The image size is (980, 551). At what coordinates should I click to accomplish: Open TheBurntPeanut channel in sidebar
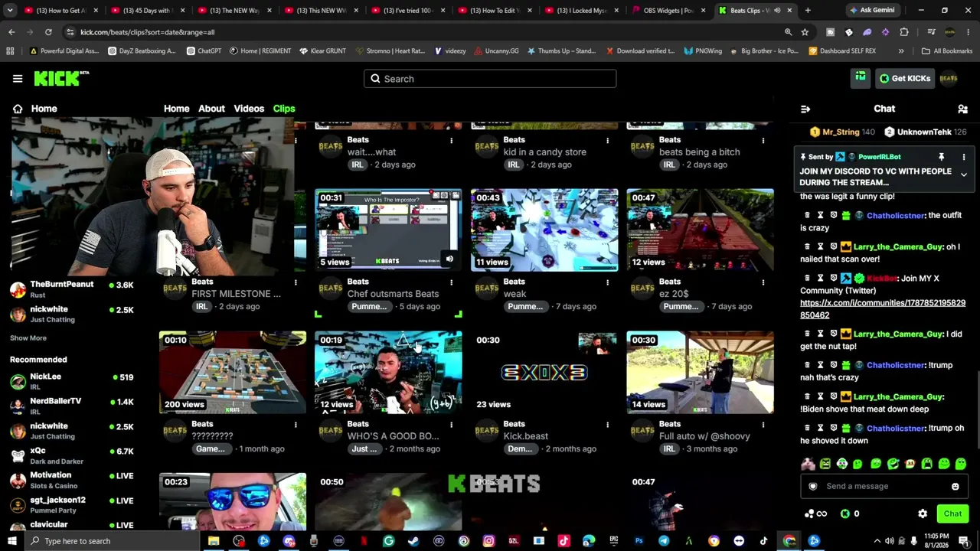[x=72, y=289]
